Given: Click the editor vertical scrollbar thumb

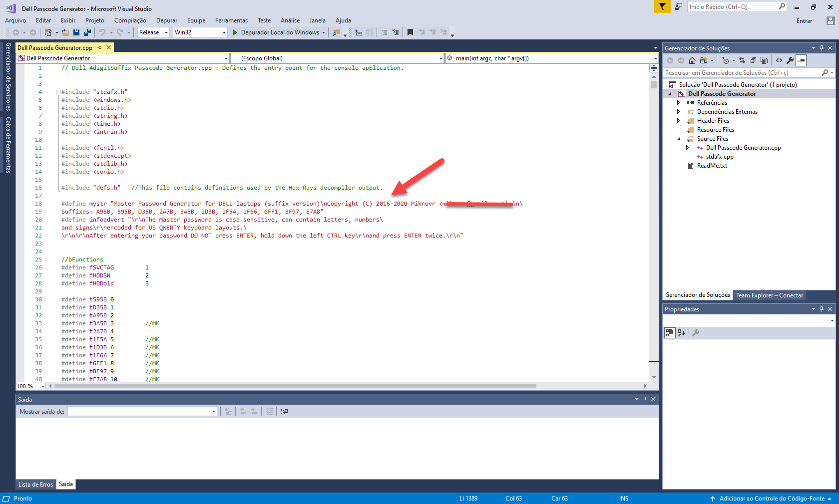Looking at the screenshot, I should click(654, 85).
